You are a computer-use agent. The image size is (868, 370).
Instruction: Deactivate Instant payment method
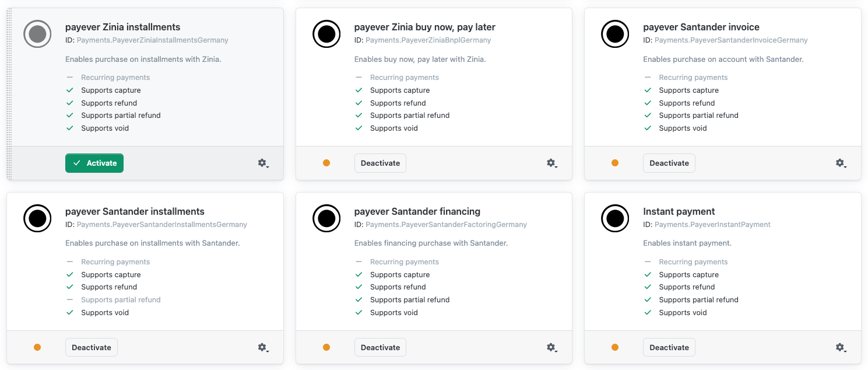coord(669,347)
